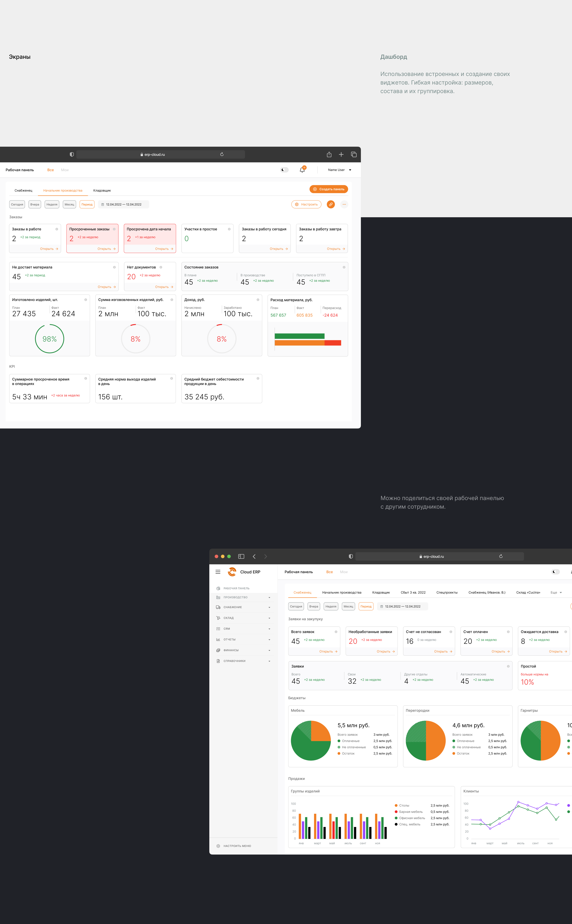Click the share icon in top browser toolbar
Screen dimensions: 572x924
(329, 155)
